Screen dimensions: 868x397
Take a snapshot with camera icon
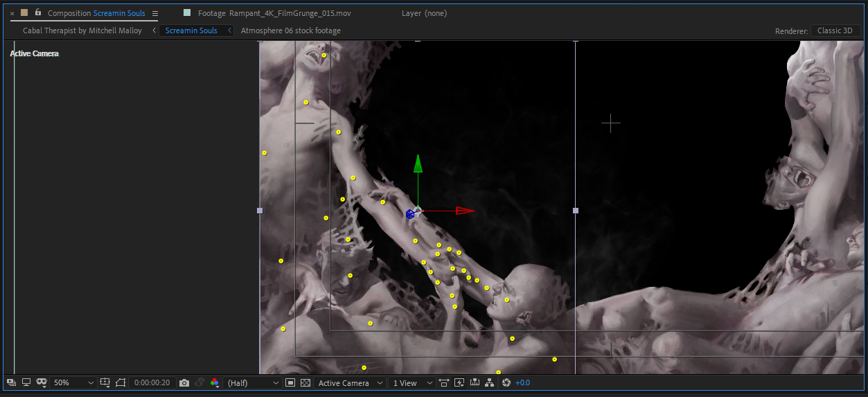coord(184,382)
